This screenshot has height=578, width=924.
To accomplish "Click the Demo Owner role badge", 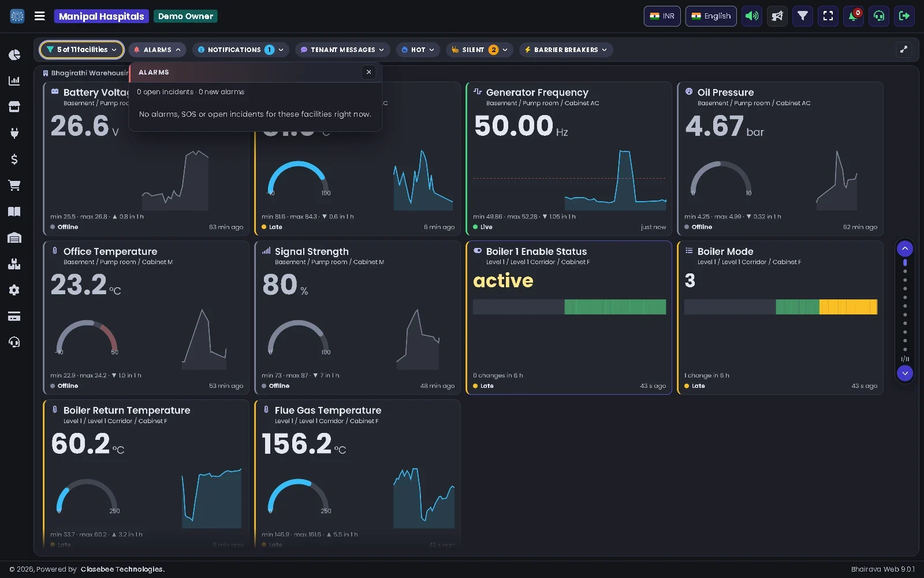I will click(x=185, y=16).
